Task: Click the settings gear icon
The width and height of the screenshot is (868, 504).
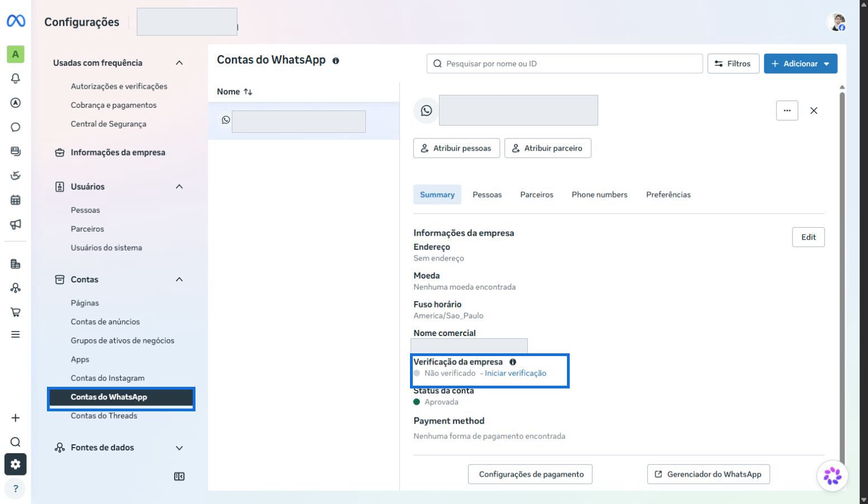Action: (x=16, y=464)
